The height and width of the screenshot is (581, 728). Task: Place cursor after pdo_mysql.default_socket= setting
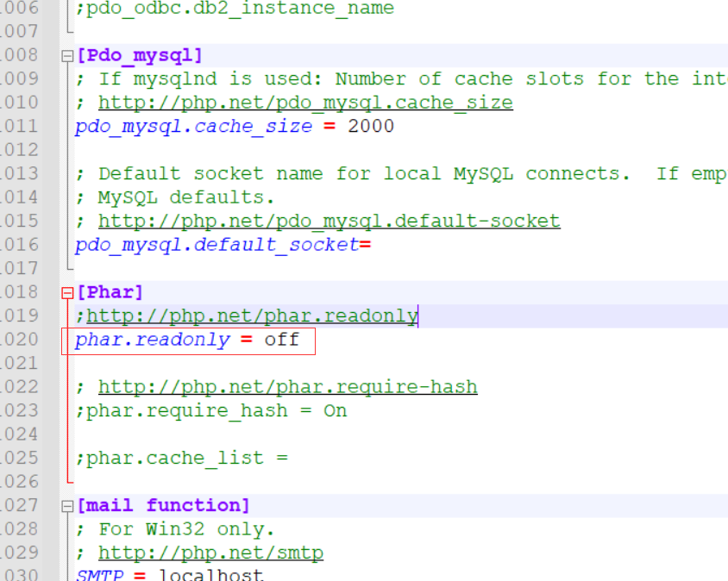(372, 245)
